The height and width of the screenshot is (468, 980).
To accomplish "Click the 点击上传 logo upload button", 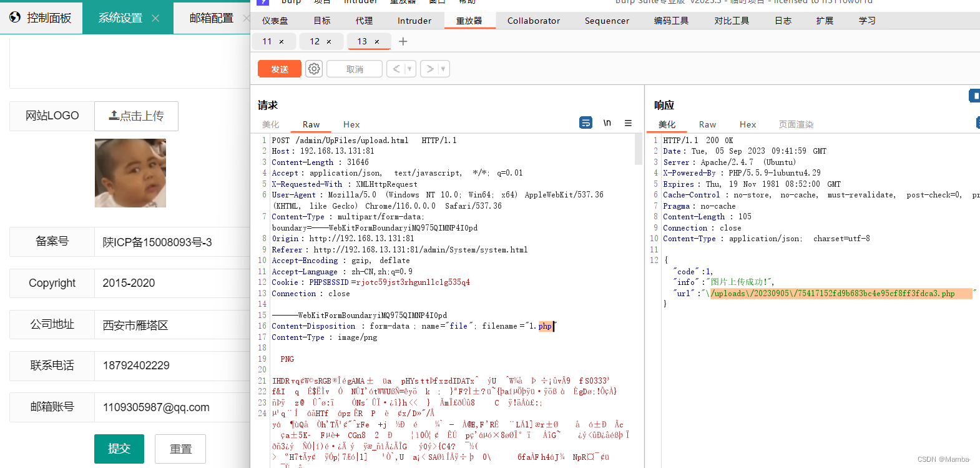I will coord(136,116).
